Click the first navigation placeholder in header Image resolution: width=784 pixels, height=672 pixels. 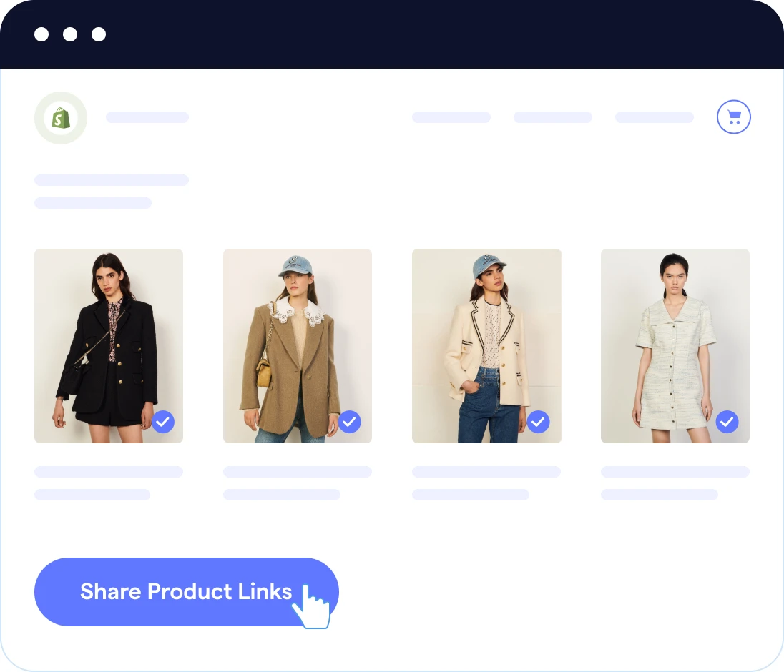click(451, 117)
